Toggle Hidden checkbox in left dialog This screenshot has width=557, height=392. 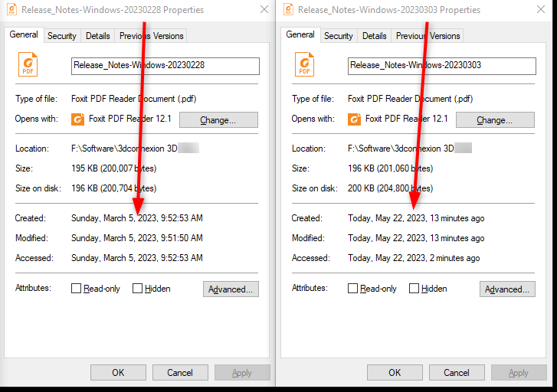pyautogui.click(x=137, y=289)
